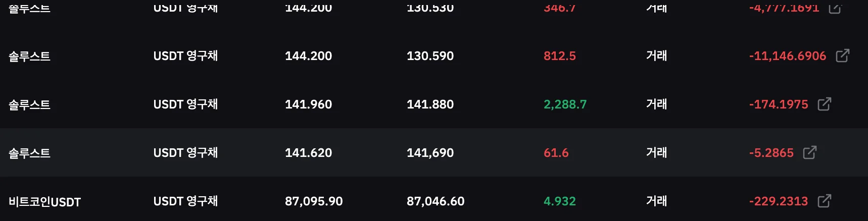Open the share icon next to -5.2865
The width and height of the screenshot is (868, 221).
[x=809, y=152]
